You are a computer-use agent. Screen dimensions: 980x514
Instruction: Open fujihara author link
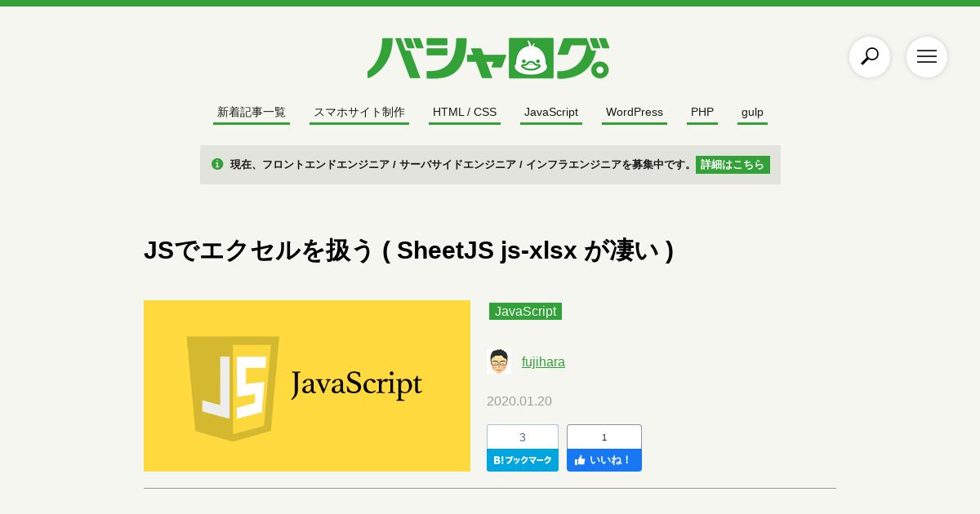click(x=543, y=361)
